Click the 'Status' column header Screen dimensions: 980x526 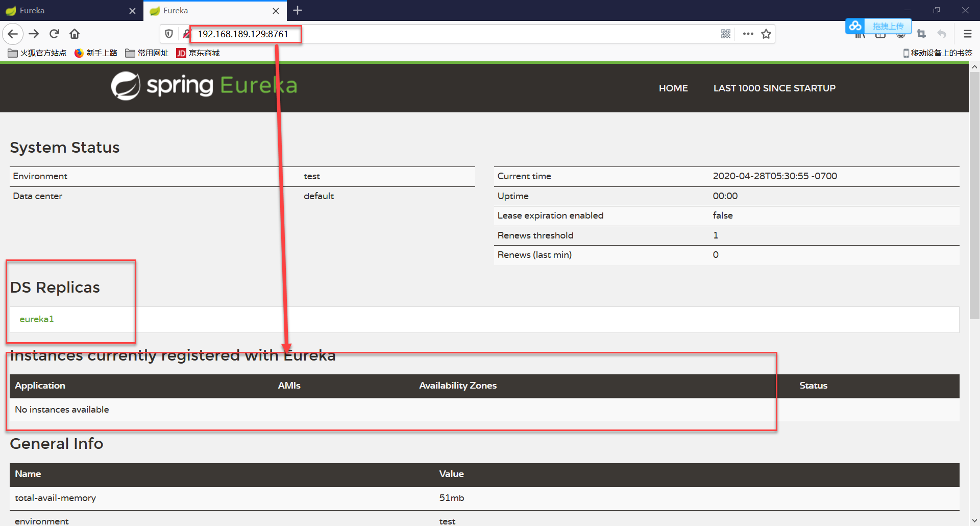813,386
